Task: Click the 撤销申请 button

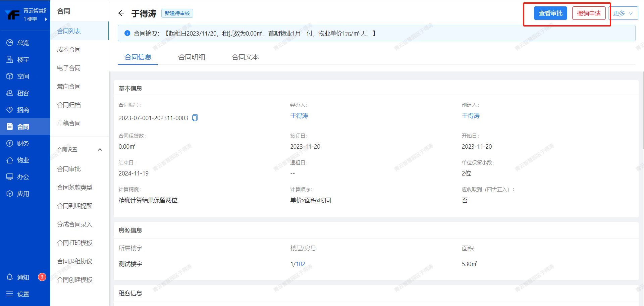Action: [x=589, y=13]
